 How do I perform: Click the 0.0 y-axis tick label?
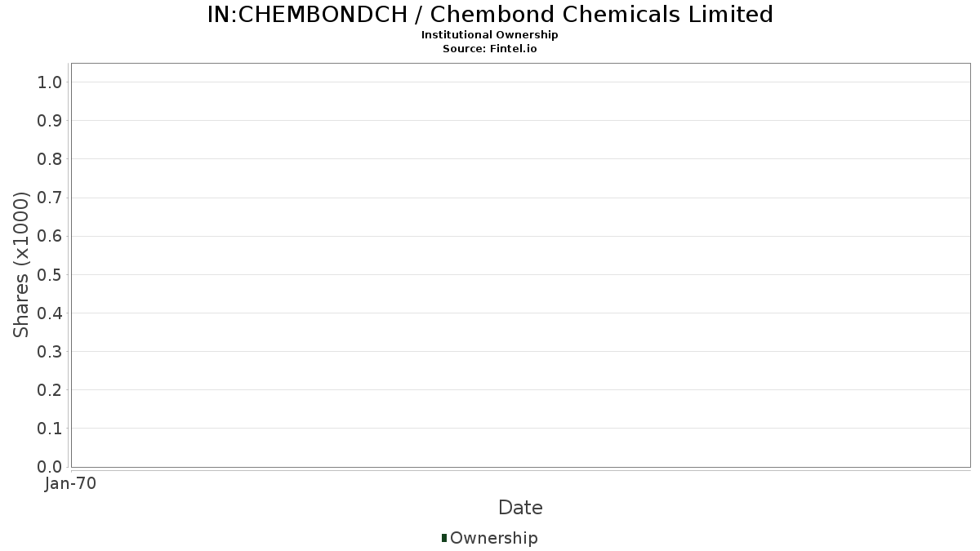(50, 466)
